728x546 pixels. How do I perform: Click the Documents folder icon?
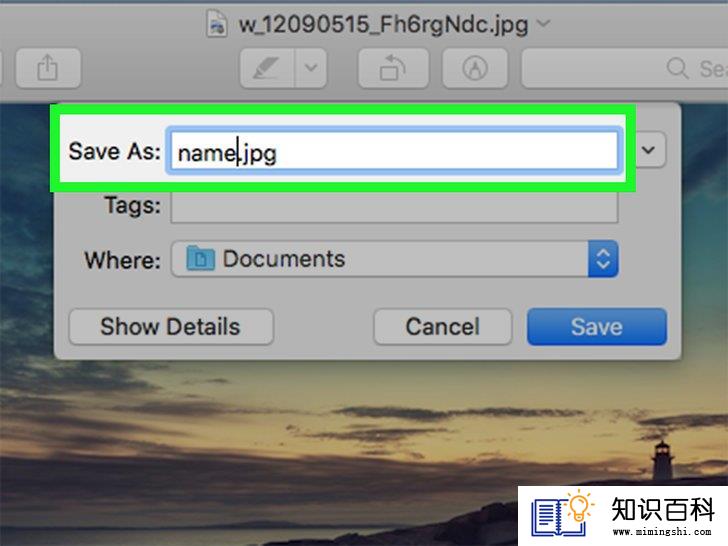coord(200,259)
